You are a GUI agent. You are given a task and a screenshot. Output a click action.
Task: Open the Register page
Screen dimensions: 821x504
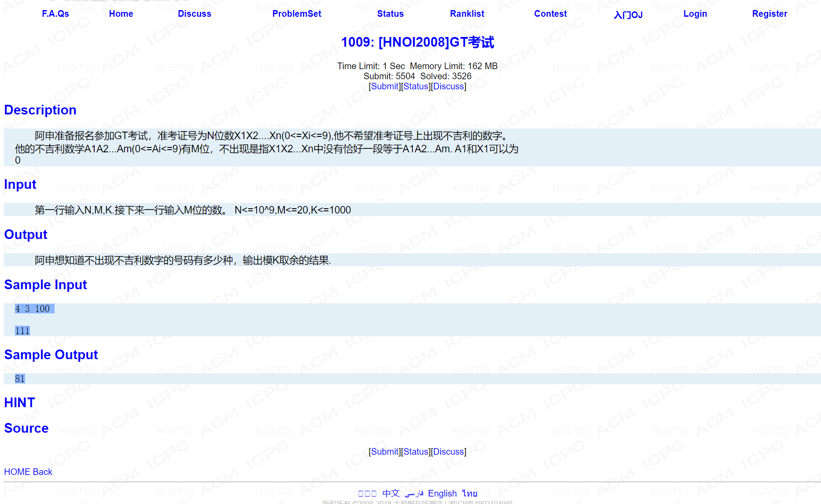(x=769, y=14)
